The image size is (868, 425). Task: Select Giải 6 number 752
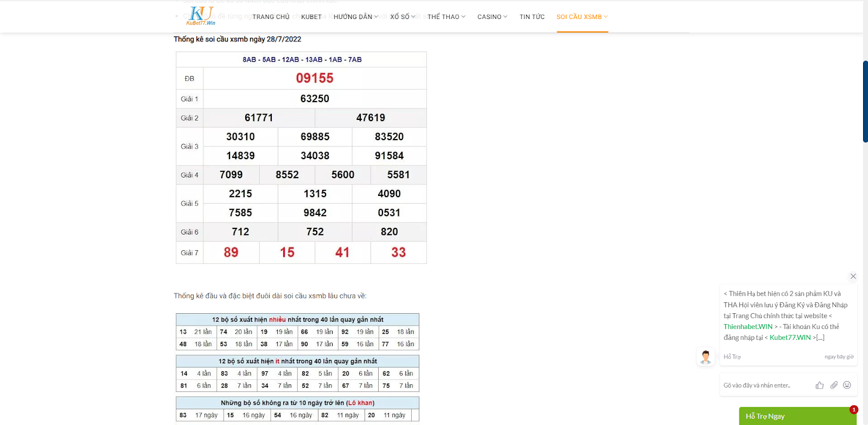tap(315, 232)
